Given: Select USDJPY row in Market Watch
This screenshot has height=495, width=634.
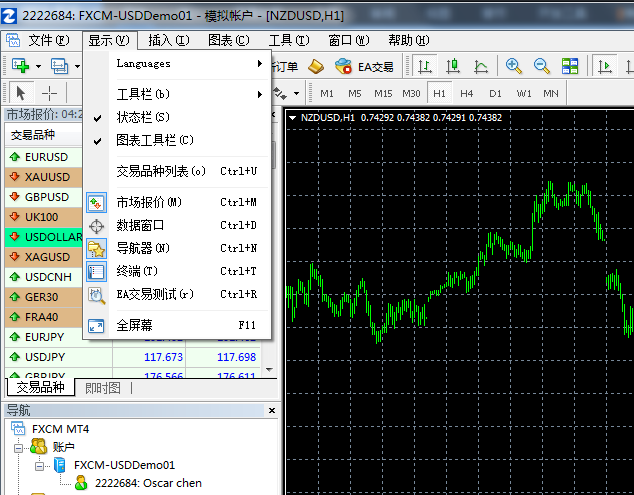Looking at the screenshot, I should click(133, 357).
